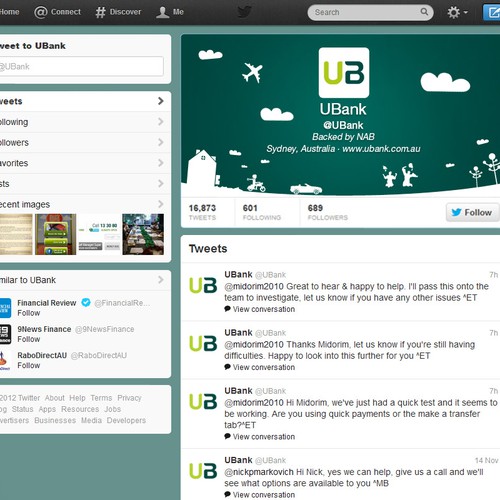Click chevron on Followers sidebar row

click(161, 142)
